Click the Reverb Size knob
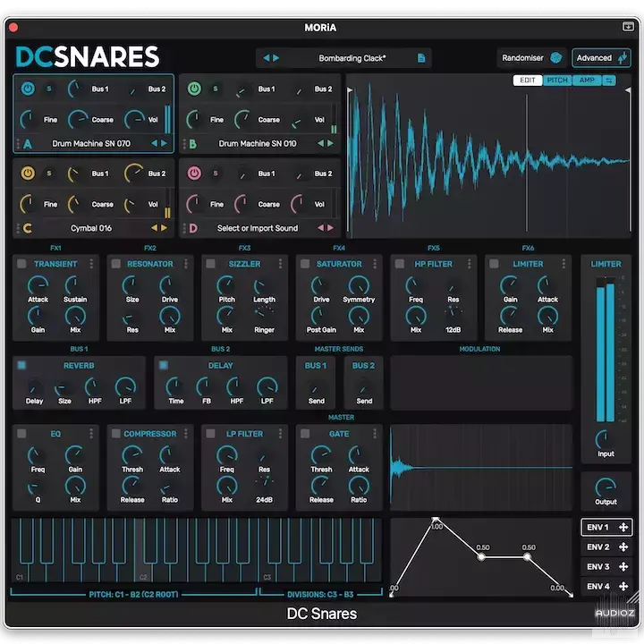The width and height of the screenshot is (644, 644). point(63,387)
